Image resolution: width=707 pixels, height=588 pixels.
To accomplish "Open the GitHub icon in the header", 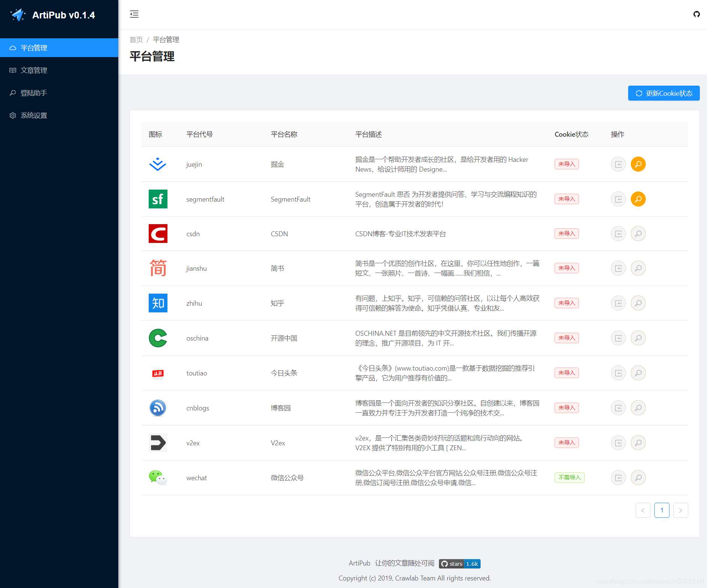I will [x=696, y=14].
